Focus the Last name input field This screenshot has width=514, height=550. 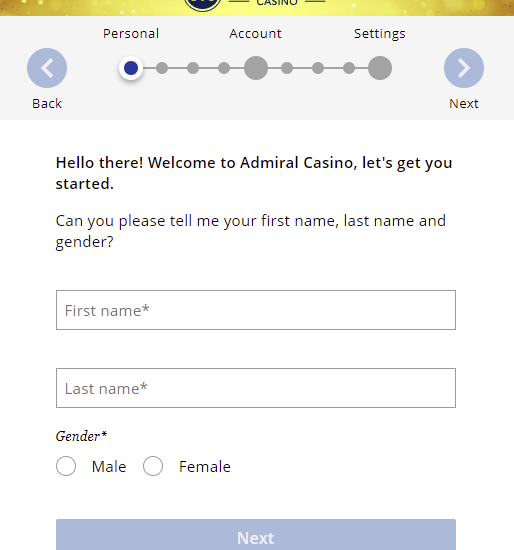click(x=256, y=388)
